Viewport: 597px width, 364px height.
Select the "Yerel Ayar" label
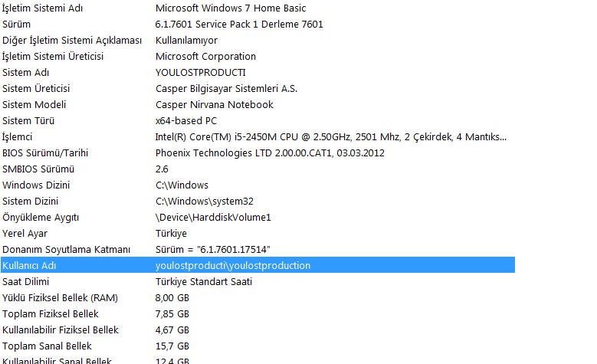[x=25, y=234]
